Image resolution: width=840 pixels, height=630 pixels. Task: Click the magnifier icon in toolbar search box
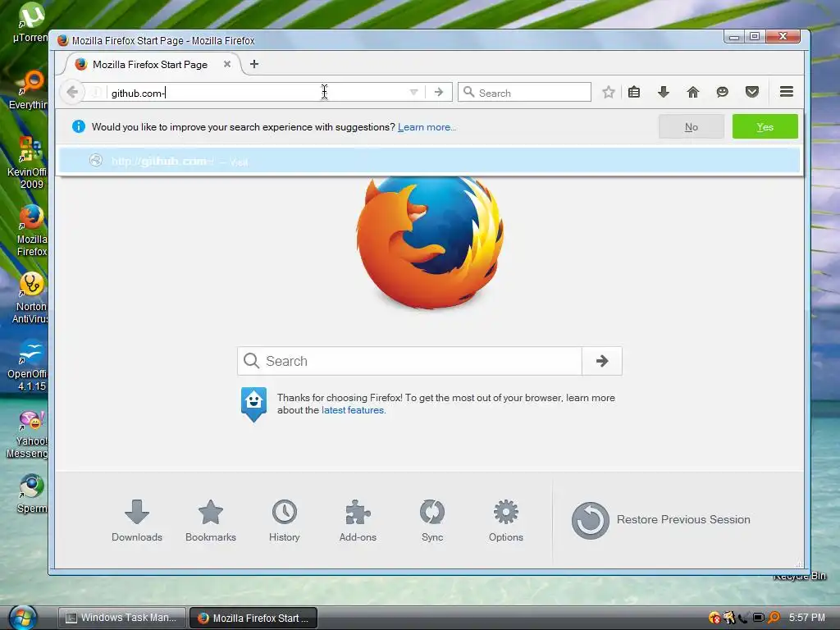click(x=468, y=92)
